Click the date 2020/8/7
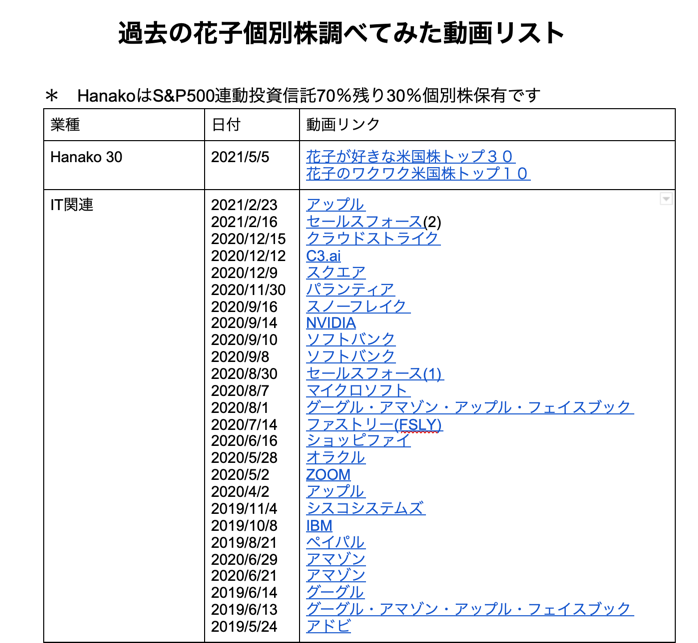 point(240,391)
